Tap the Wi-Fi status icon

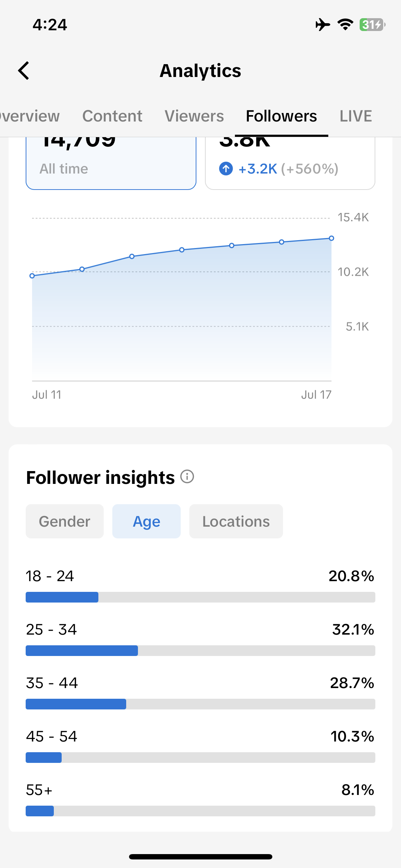tap(345, 25)
